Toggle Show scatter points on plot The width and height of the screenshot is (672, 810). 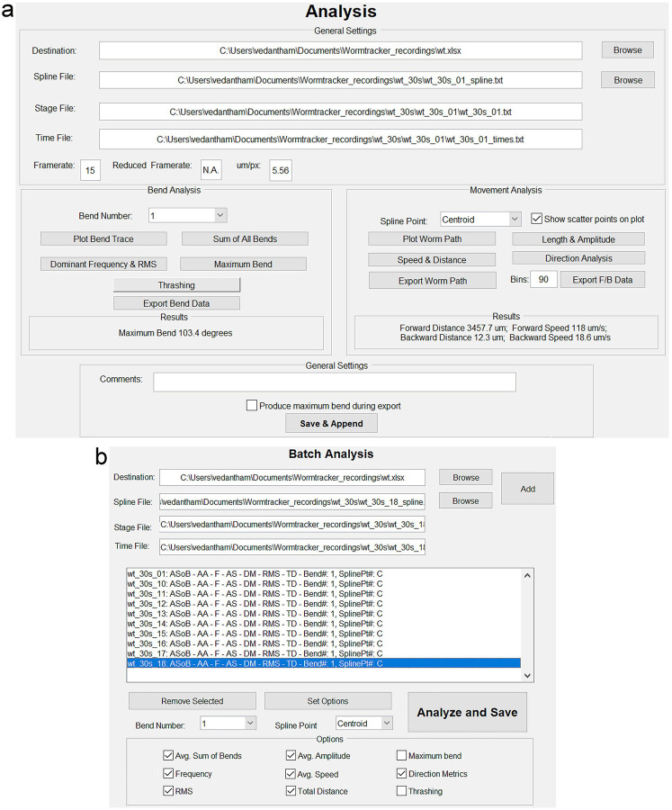tap(537, 219)
